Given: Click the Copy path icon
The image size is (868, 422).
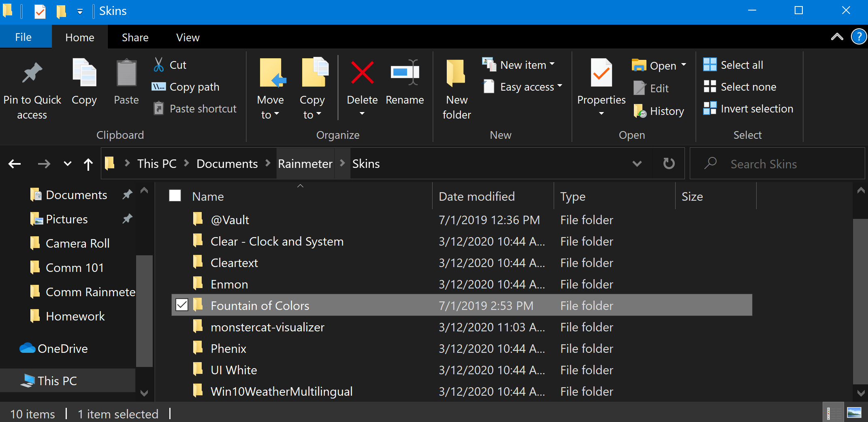Looking at the screenshot, I should [x=159, y=87].
